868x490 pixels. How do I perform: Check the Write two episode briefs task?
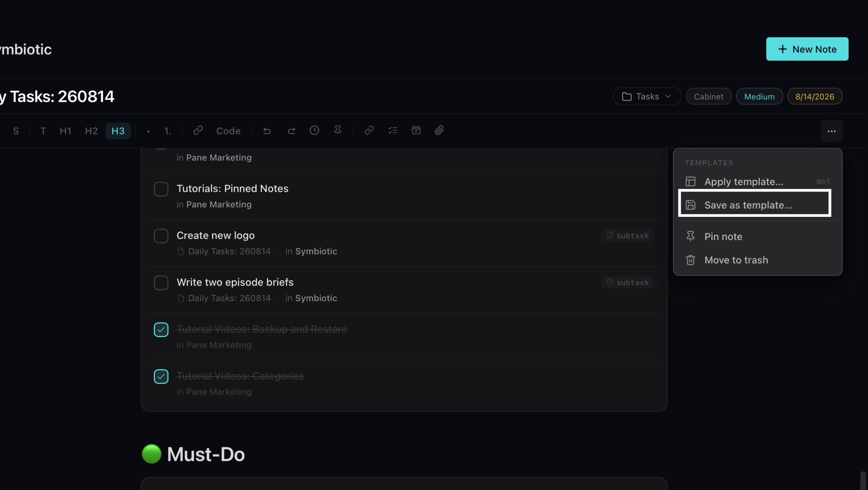point(161,283)
